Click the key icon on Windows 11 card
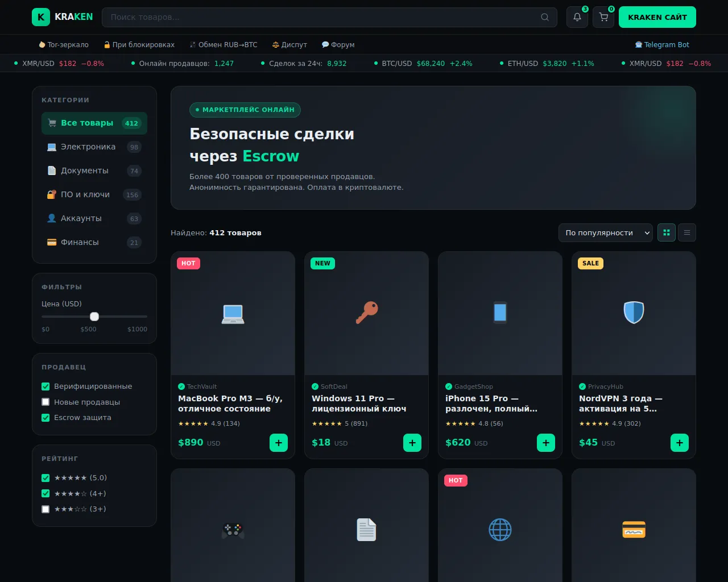This screenshot has width=728, height=582. pyautogui.click(x=367, y=313)
